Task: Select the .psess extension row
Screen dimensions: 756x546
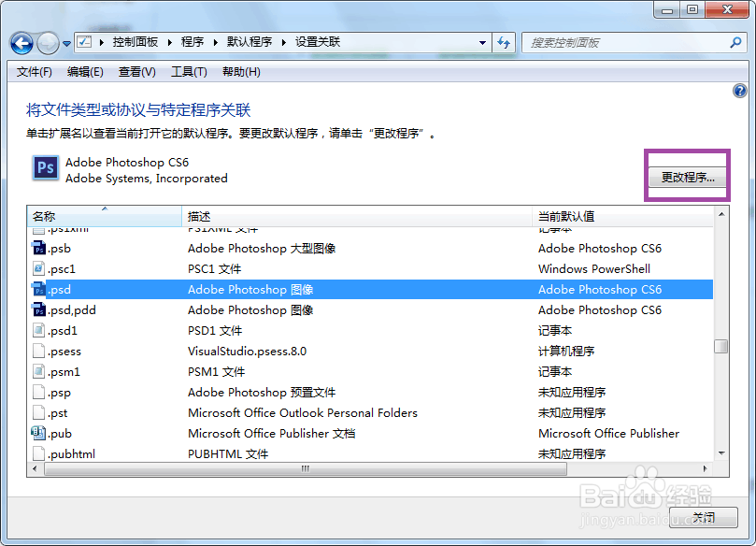Action: pos(370,351)
